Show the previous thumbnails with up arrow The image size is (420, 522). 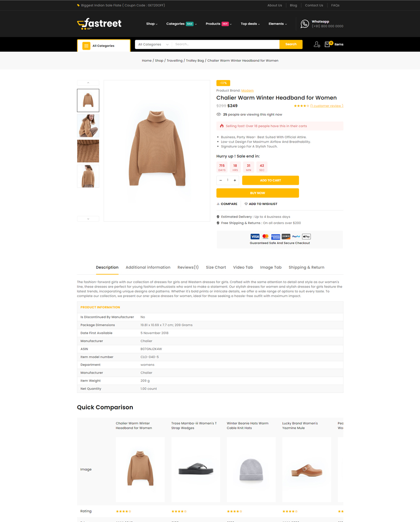click(88, 83)
